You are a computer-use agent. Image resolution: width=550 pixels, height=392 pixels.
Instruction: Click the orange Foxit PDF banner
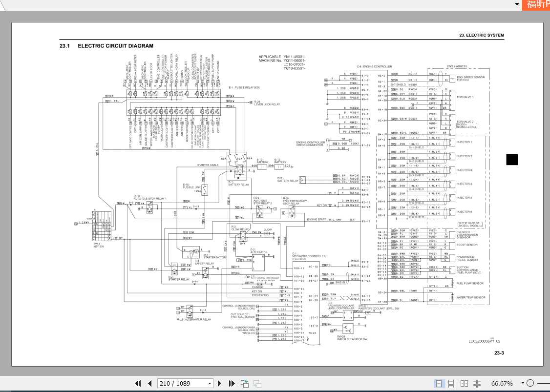[537, 4]
